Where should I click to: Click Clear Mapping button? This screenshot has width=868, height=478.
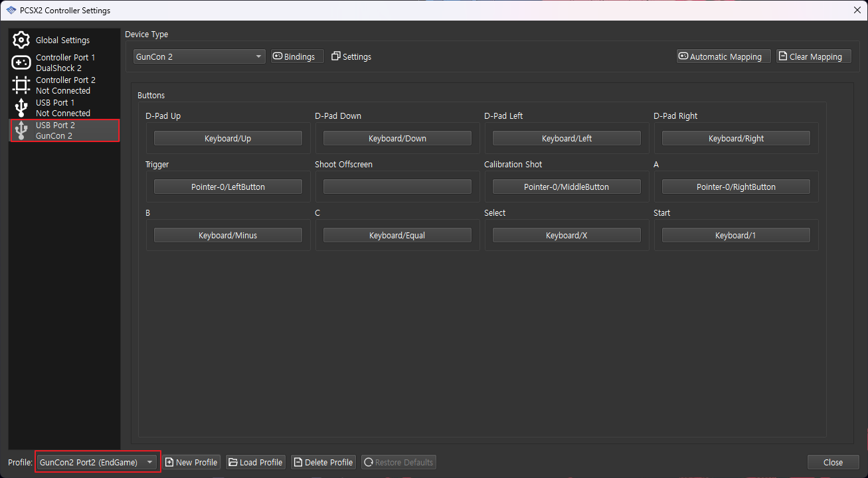coord(814,56)
